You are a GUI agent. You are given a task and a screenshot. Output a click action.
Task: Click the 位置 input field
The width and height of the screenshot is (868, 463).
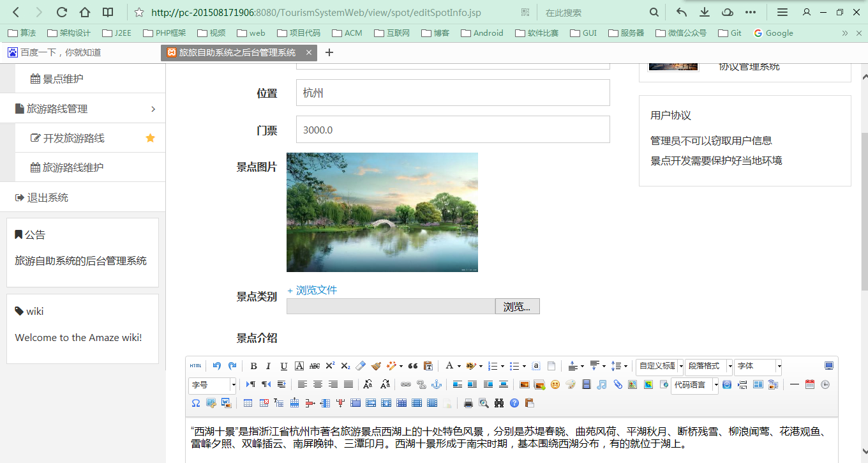[x=453, y=93]
